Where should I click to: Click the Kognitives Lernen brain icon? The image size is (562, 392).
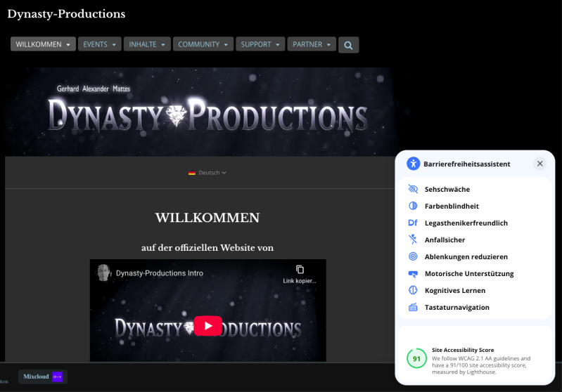click(413, 290)
